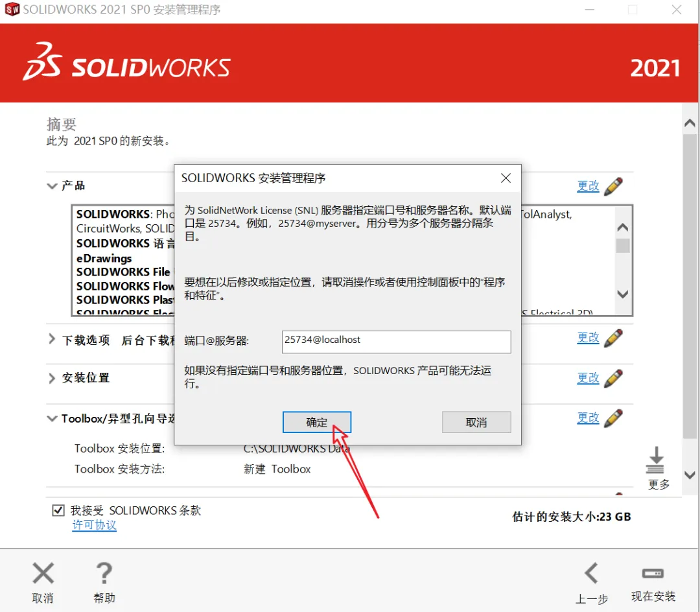The width and height of the screenshot is (700, 612).
Task: Collapse the 产品 section chevron
Action: tap(52, 185)
